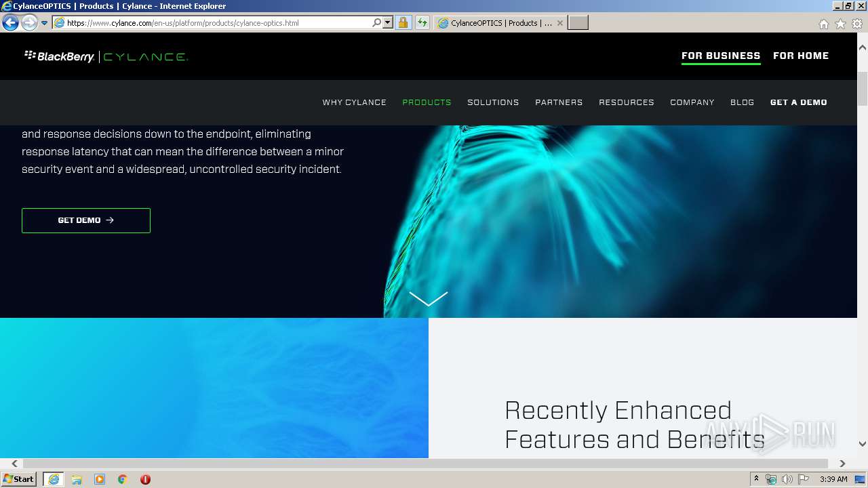The height and width of the screenshot is (488, 868).
Task: Click the Action Center flag icon
Action: (x=804, y=479)
